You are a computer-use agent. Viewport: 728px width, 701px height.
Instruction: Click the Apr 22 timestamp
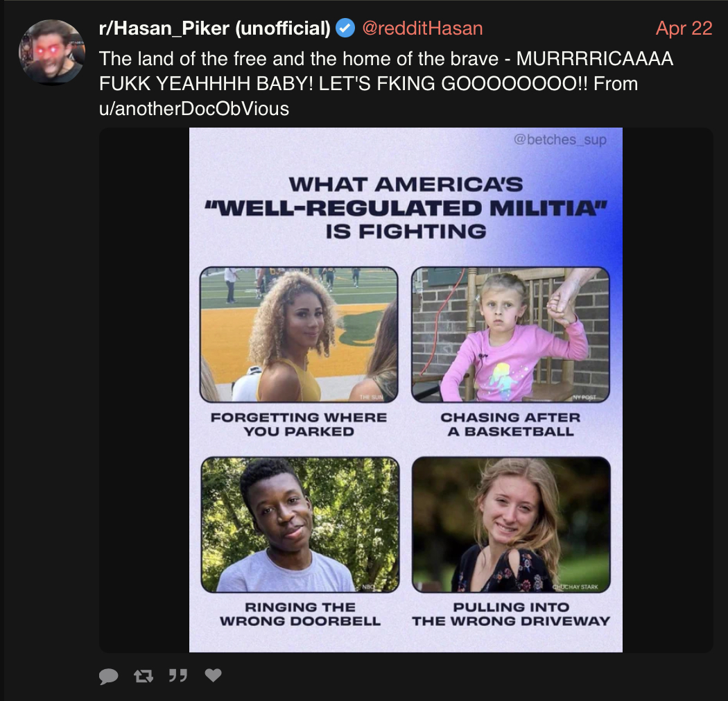[684, 28]
